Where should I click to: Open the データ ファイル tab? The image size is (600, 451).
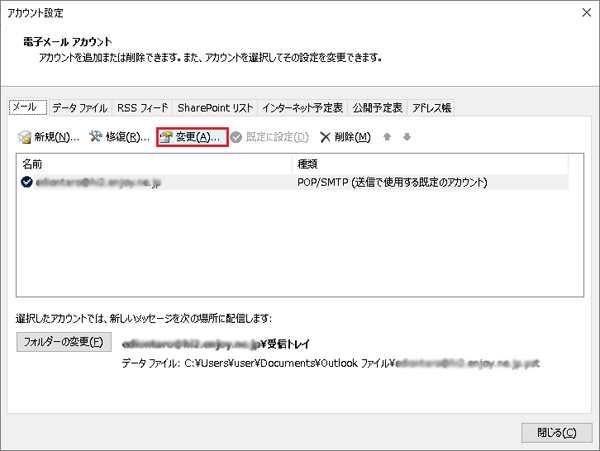[79, 108]
